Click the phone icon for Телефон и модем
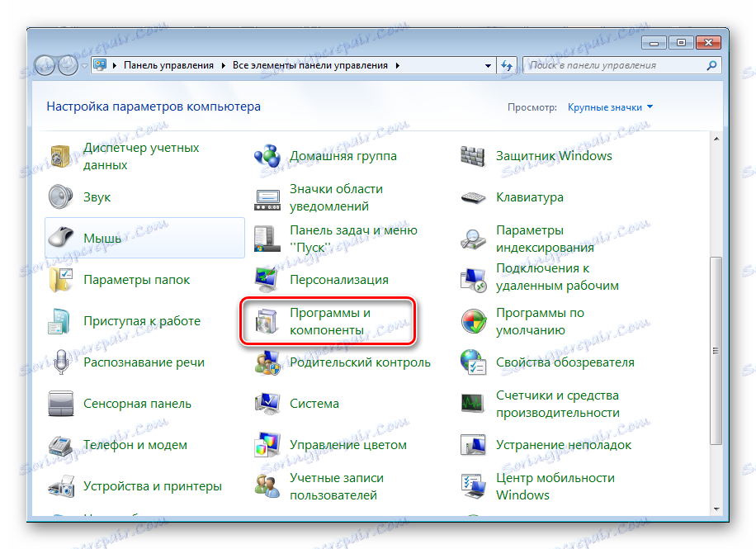The width and height of the screenshot is (756, 549). pyautogui.click(x=61, y=445)
